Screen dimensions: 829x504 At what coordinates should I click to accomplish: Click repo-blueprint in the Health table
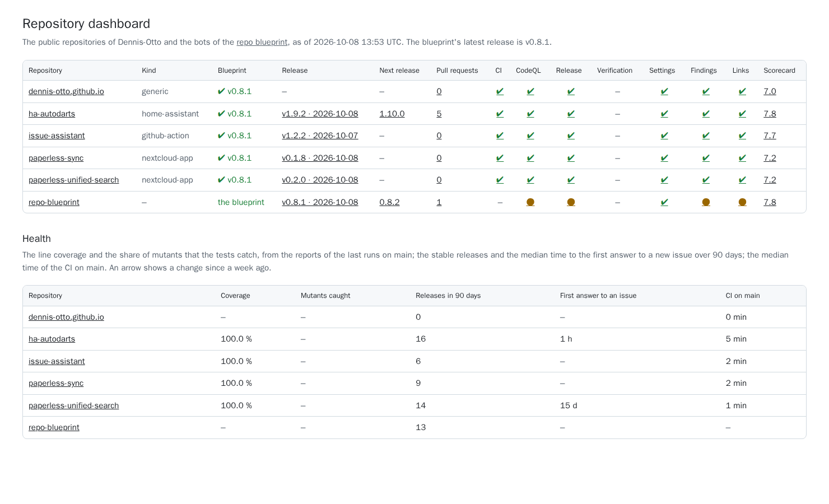coord(54,427)
